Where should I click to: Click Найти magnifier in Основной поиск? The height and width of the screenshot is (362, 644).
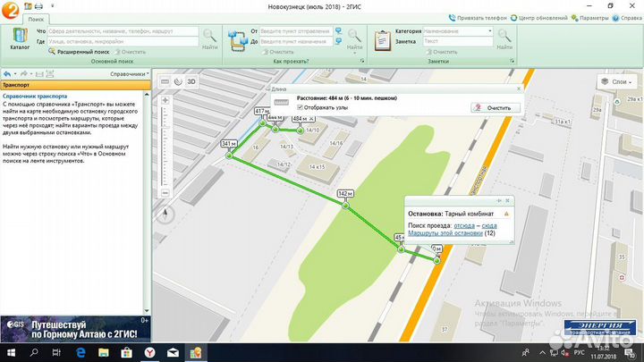210,39
